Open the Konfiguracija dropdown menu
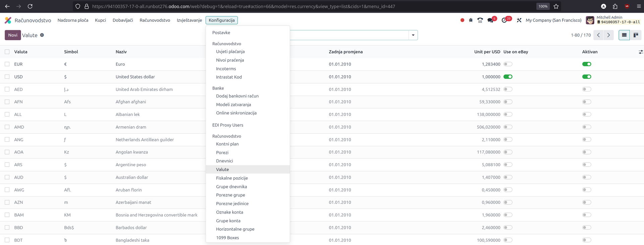Screen dimensions: 644x245 pos(221,20)
